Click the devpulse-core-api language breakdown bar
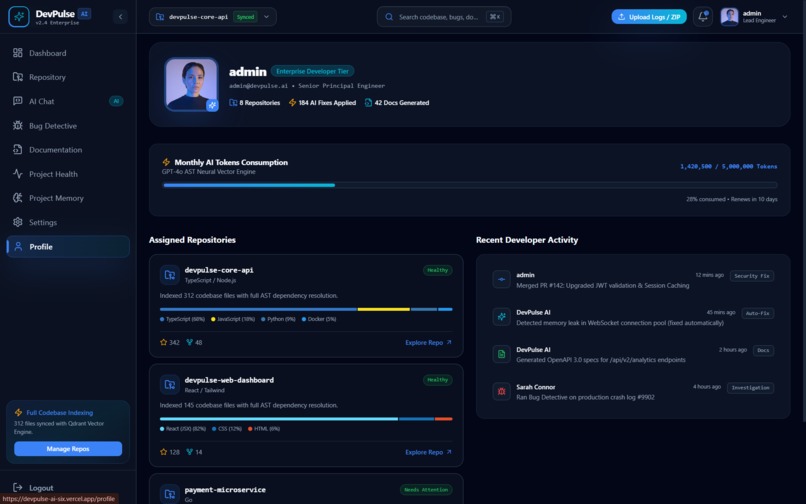Screen dimensions: 806x504 (x=306, y=309)
